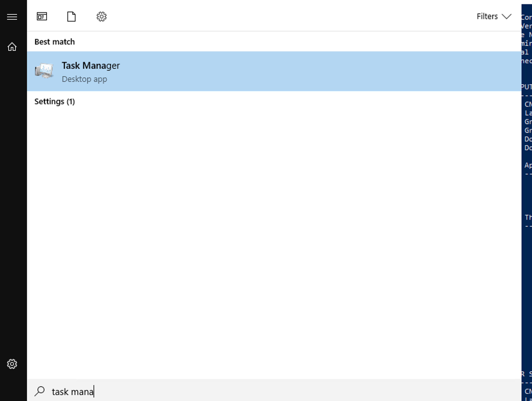This screenshot has height=401, width=532.
Task: Click the 'Task Manager' title text
Action: 91,66
